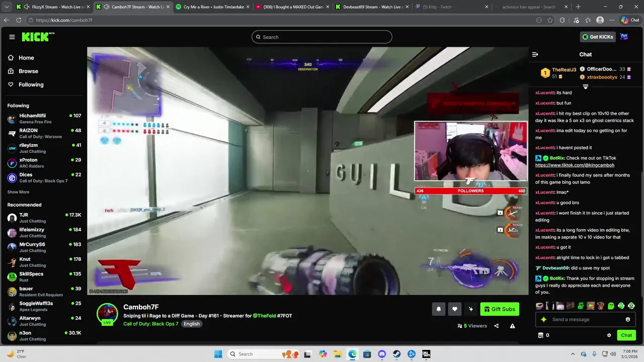The image size is (644, 362).
Task: Focus the Send a message field
Action: [586, 319]
